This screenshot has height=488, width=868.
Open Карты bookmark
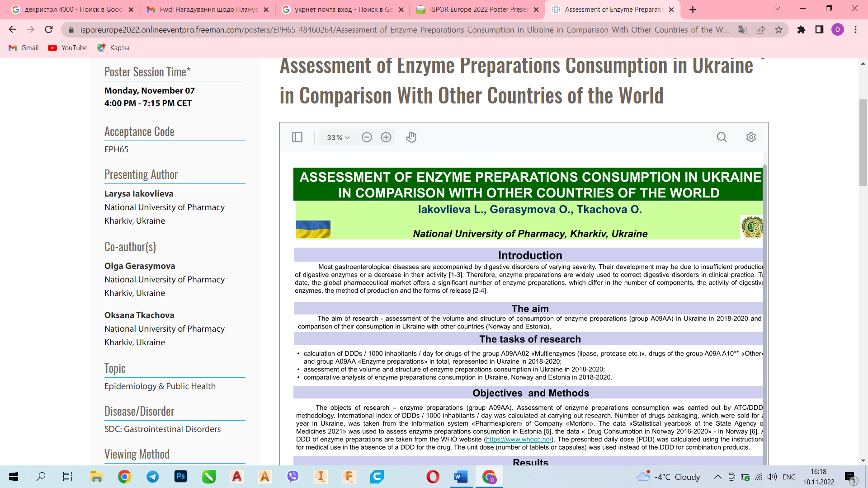[x=113, y=48]
